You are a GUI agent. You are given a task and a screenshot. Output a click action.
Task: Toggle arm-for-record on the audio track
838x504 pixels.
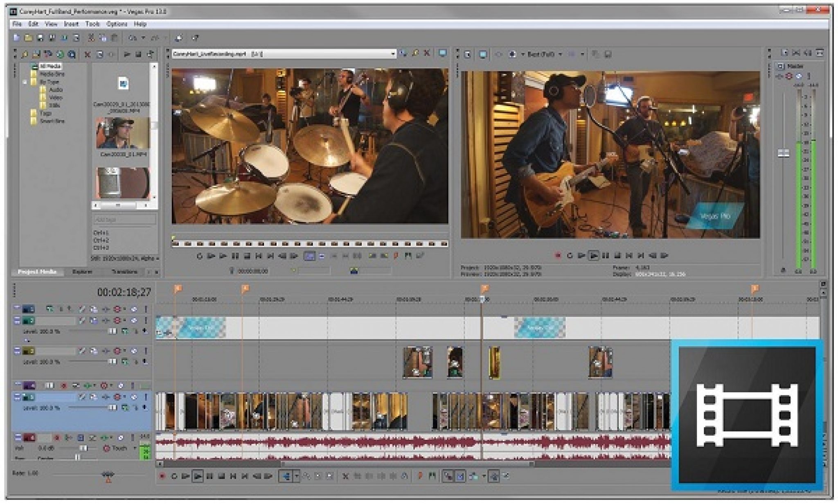[57, 438]
